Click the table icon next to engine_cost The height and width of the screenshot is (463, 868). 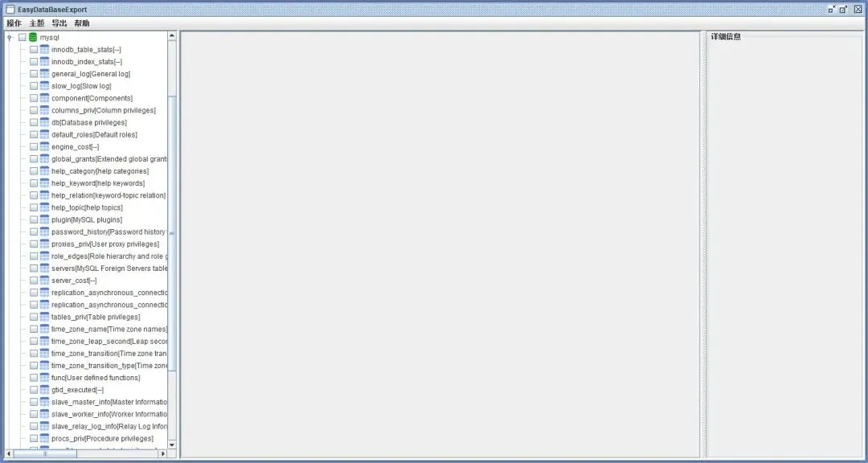pos(44,147)
